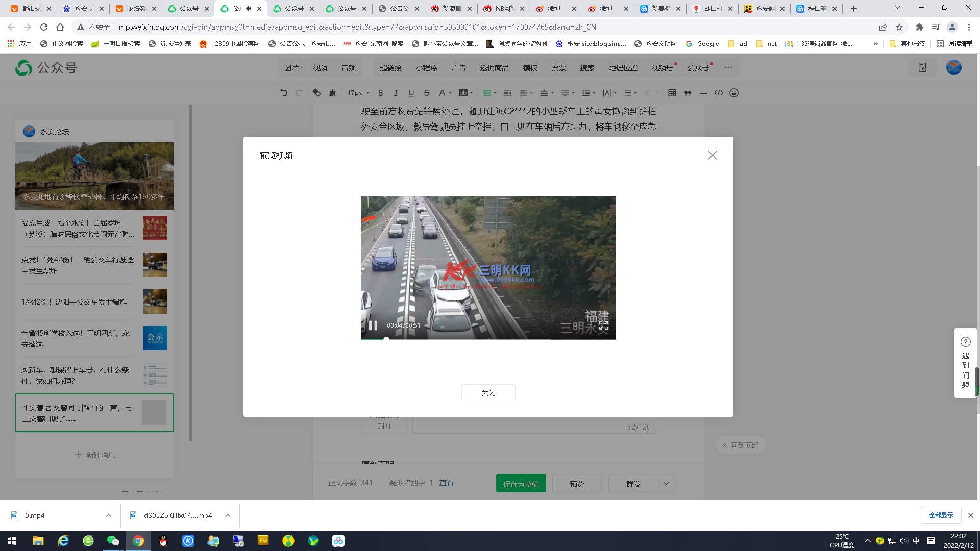This screenshot has height=551, width=980.
Task: Expand more insert options ellipsis
Action: 728,67
